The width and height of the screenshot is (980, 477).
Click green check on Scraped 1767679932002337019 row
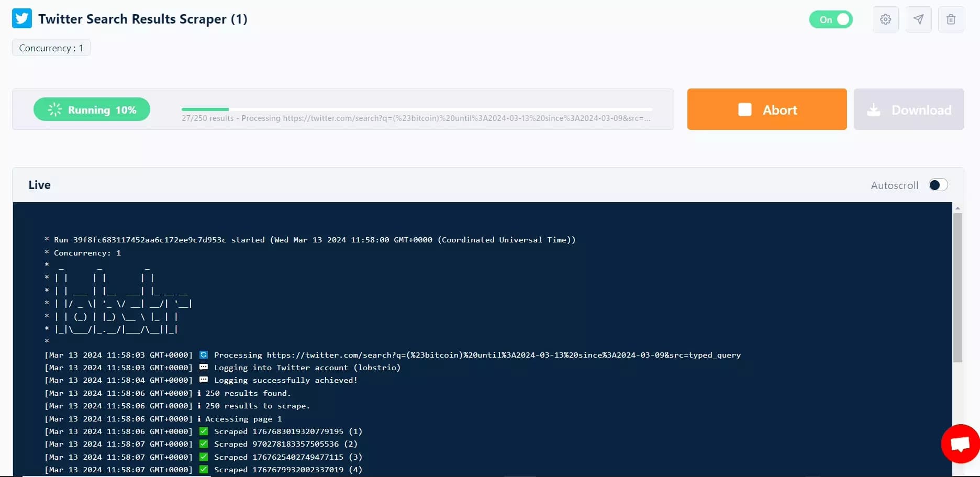204,470
